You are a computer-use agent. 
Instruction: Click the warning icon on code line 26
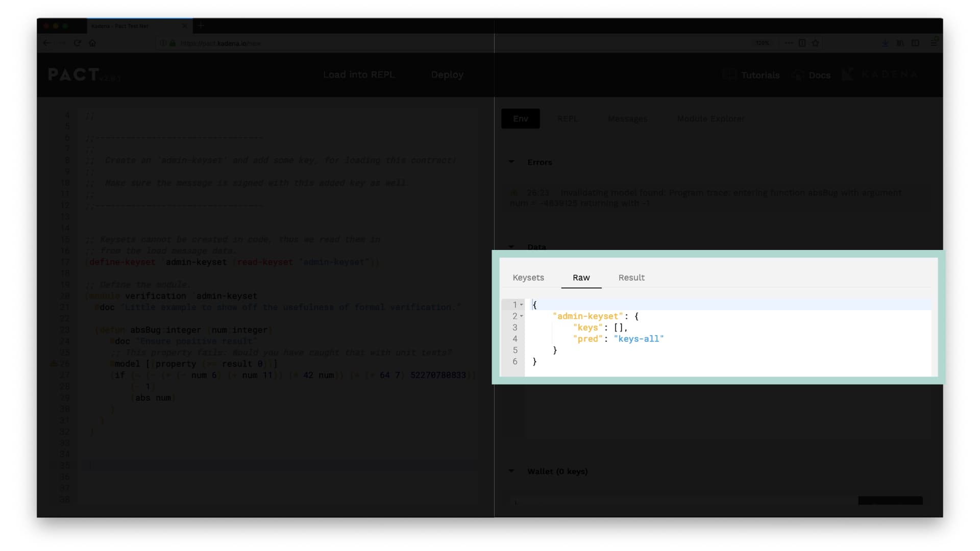[x=53, y=364]
